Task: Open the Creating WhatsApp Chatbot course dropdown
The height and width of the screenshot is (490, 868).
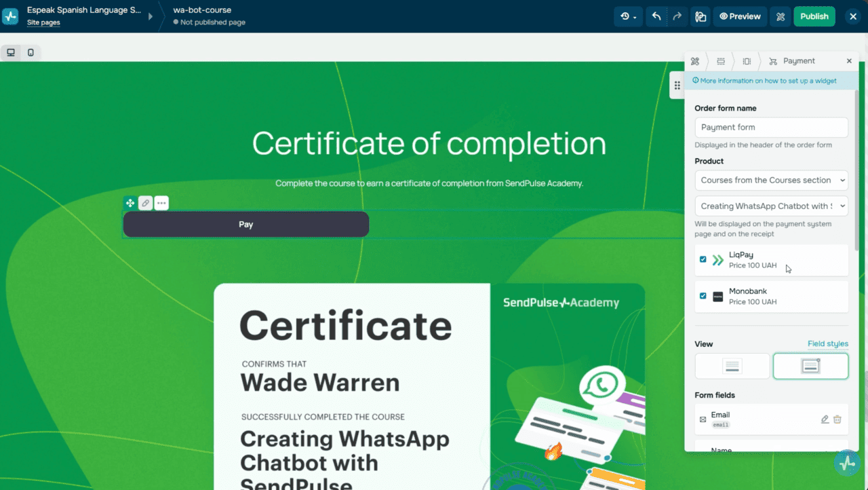Action: 772,206
